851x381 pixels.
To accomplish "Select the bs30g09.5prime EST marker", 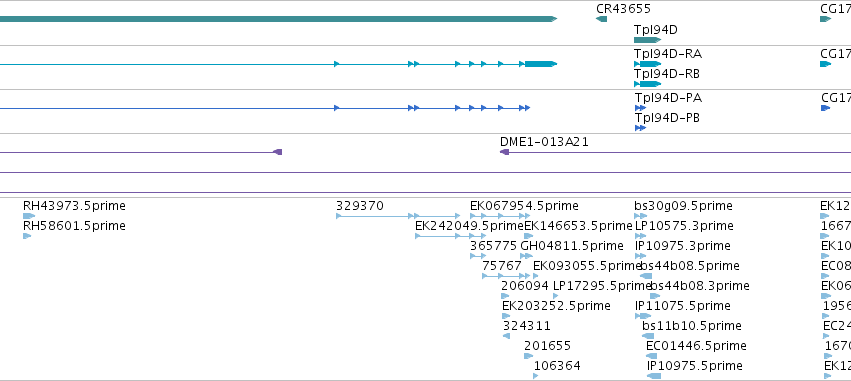I will coord(640,216).
